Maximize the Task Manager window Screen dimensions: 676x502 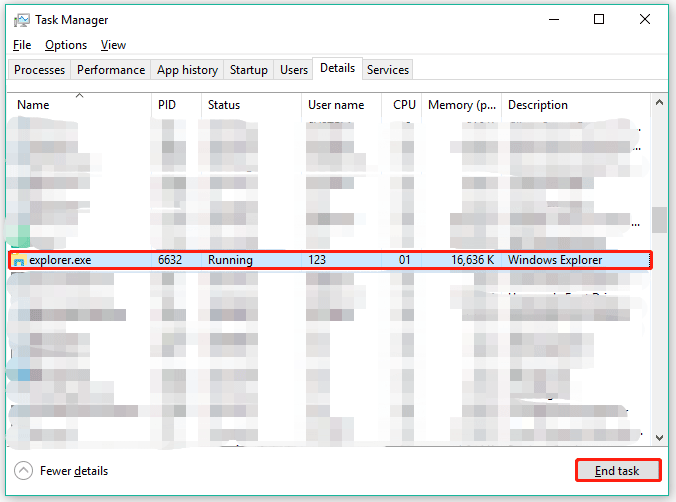[x=599, y=19]
